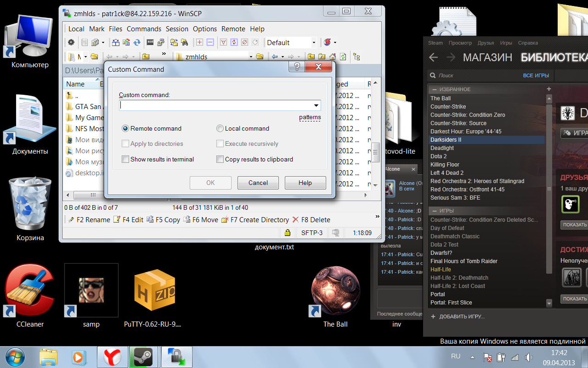Open remote directory folder icon beside zmhlds
588x368 pixels.
coord(260,57)
